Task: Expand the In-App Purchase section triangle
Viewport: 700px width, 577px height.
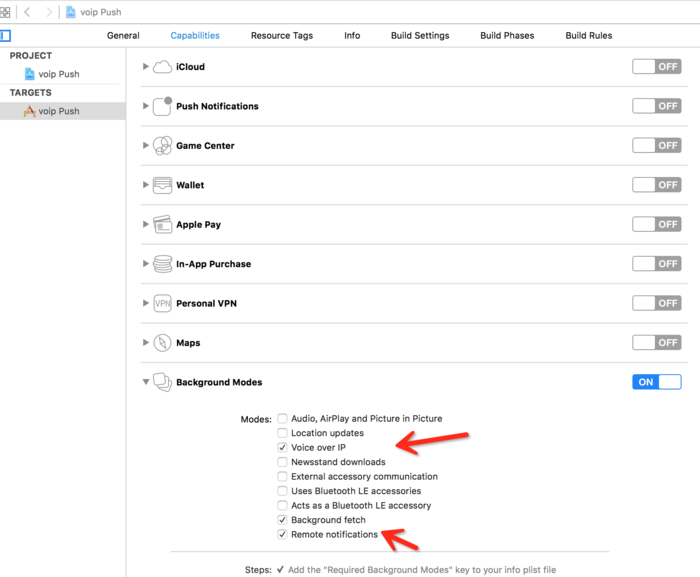Action: point(146,263)
